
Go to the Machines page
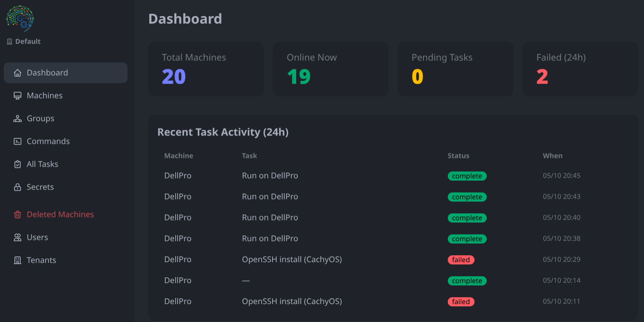click(66, 96)
